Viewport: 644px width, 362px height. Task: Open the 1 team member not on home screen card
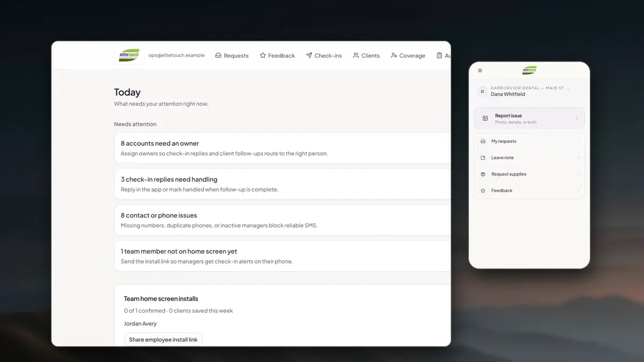coord(283,256)
